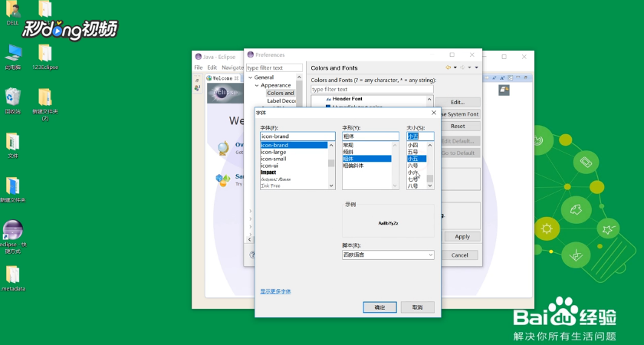Open the .metadata folder on desktop

[x=13, y=278]
